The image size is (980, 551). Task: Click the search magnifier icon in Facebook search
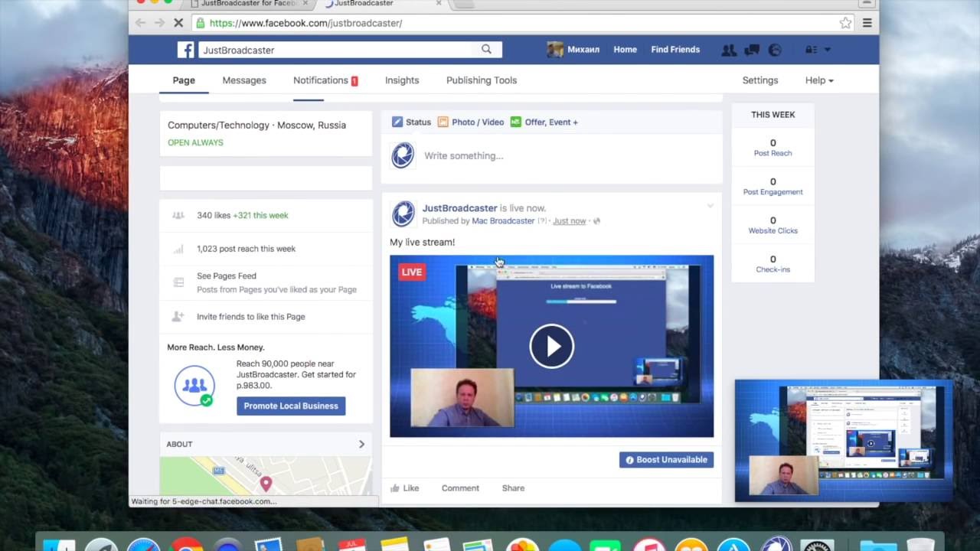pos(486,49)
